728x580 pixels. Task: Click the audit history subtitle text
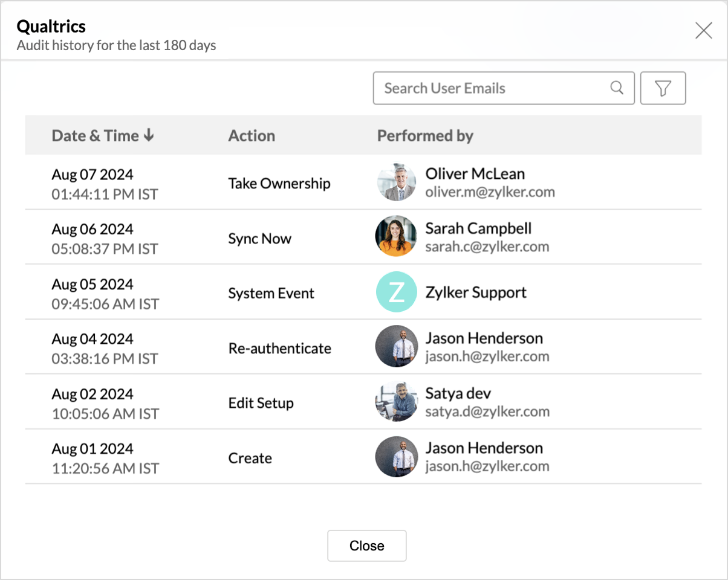(116, 45)
